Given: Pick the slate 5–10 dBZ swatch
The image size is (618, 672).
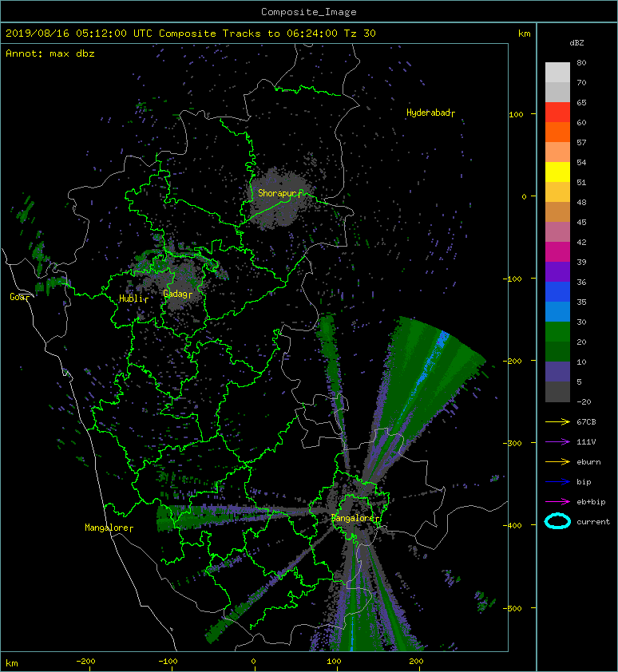Looking at the screenshot, I should (x=557, y=372).
